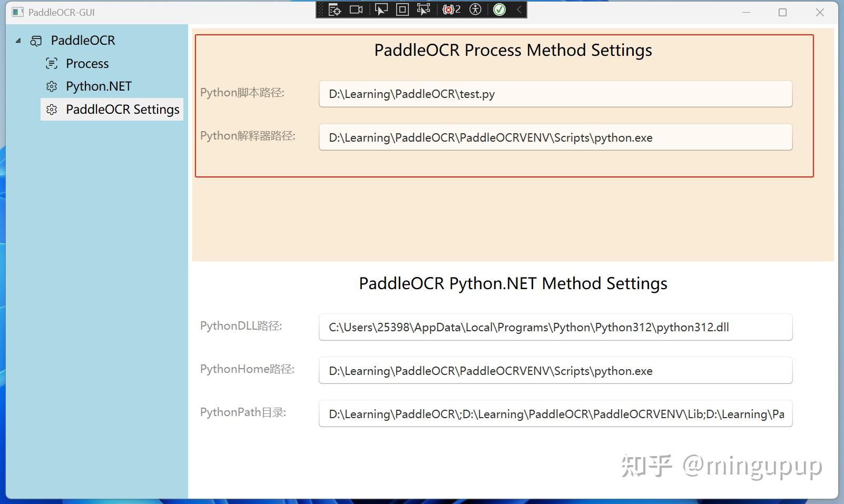Expand the PythonPath directory field to view full text

[x=555, y=414]
